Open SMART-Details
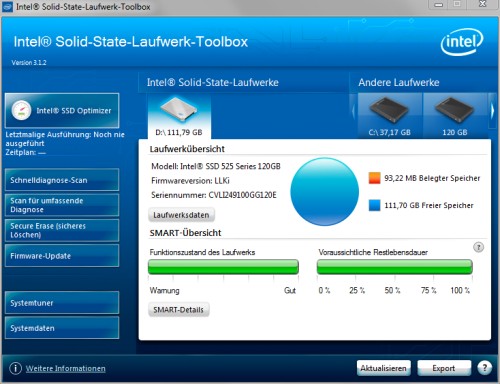Viewport: 500px width, 384px height. 178,310
